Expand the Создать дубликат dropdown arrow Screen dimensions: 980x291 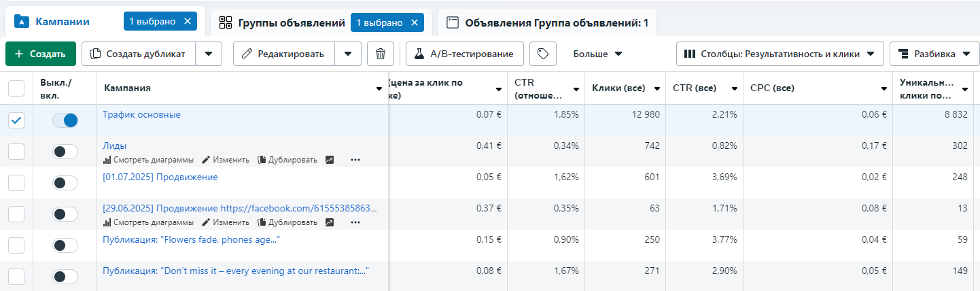(209, 54)
